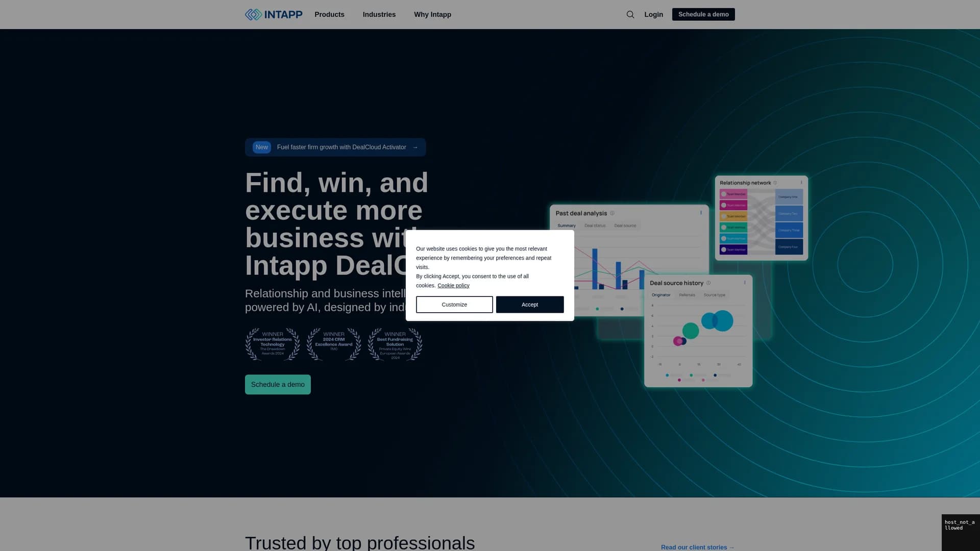
Task: Select the Source type tab
Action: tap(715, 295)
